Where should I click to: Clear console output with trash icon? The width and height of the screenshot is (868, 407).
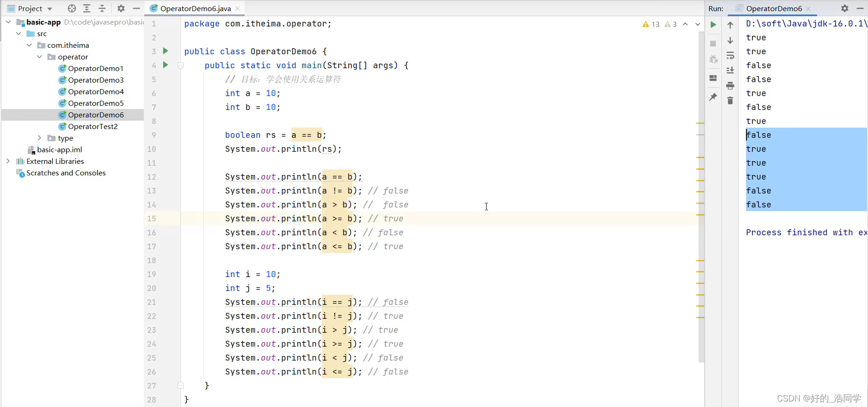[x=730, y=101]
